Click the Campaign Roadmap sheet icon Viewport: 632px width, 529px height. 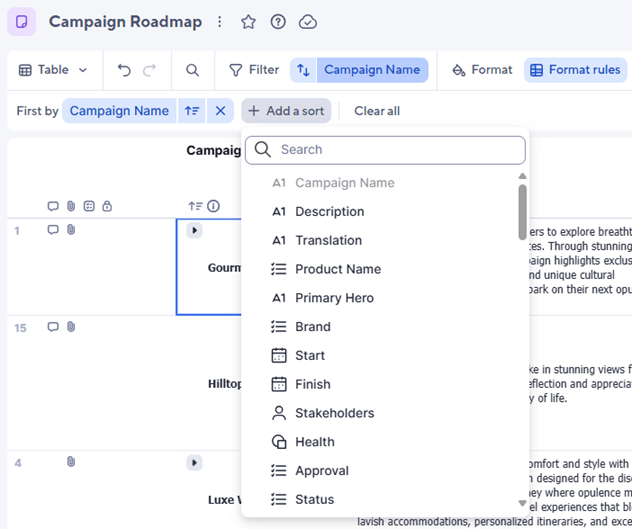click(x=21, y=21)
